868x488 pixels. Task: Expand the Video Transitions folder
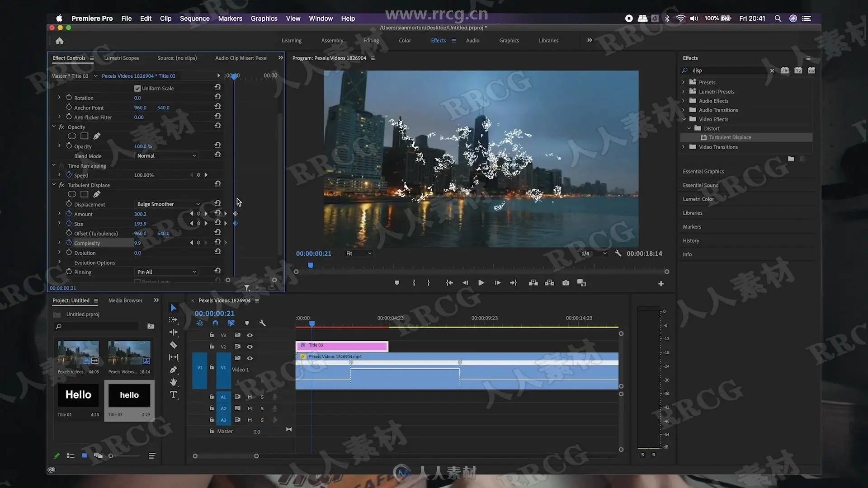[684, 147]
